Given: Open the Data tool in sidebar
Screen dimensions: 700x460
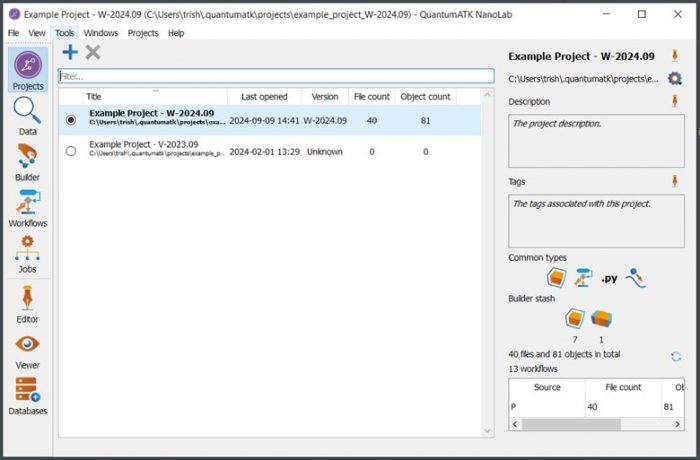Looking at the screenshot, I should point(28,117).
